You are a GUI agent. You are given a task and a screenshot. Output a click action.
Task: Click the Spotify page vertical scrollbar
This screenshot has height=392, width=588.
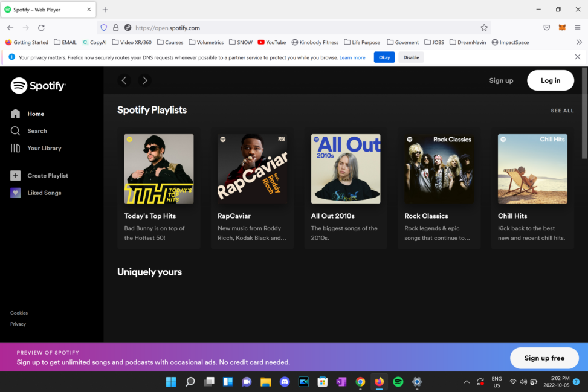[584, 113]
